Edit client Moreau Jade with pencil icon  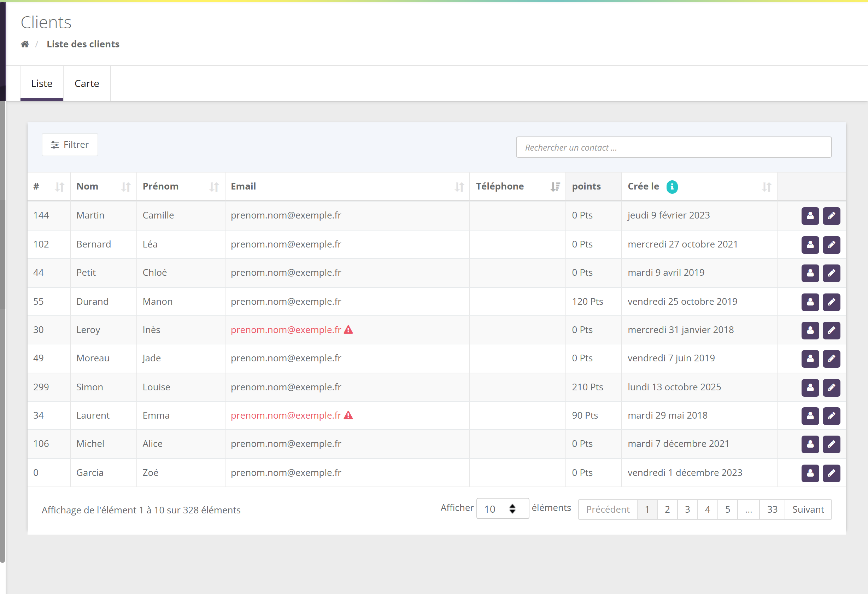click(831, 359)
